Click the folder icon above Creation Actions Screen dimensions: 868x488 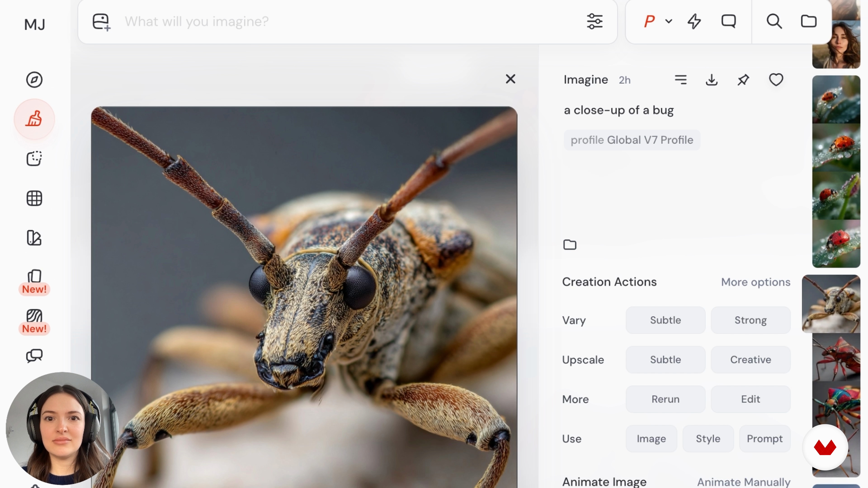pyautogui.click(x=570, y=244)
